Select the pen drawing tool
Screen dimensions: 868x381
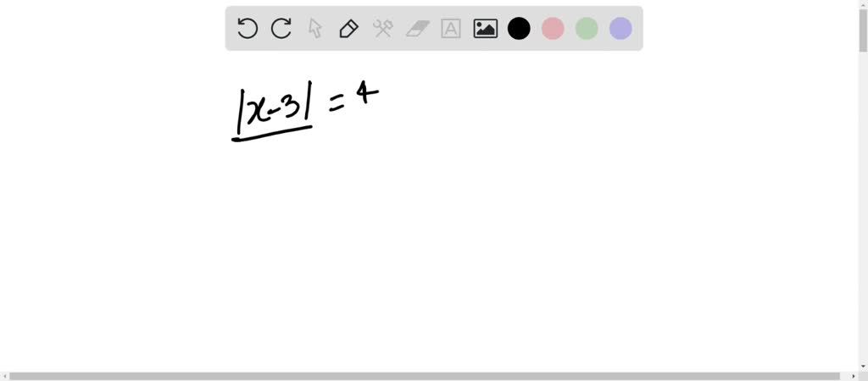348,28
